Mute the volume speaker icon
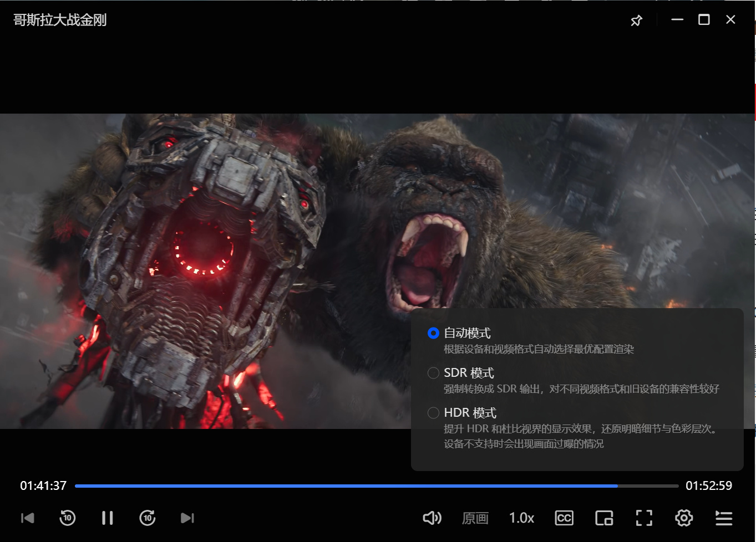This screenshot has width=756, height=542. click(x=432, y=518)
